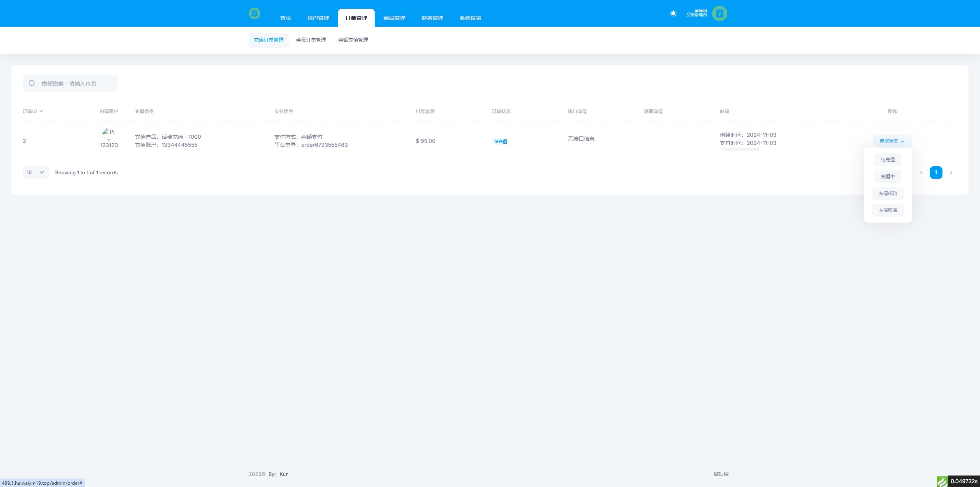Toggle the sun light/dark theme icon
Image resolution: width=980 pixels, height=487 pixels.
[673, 13]
